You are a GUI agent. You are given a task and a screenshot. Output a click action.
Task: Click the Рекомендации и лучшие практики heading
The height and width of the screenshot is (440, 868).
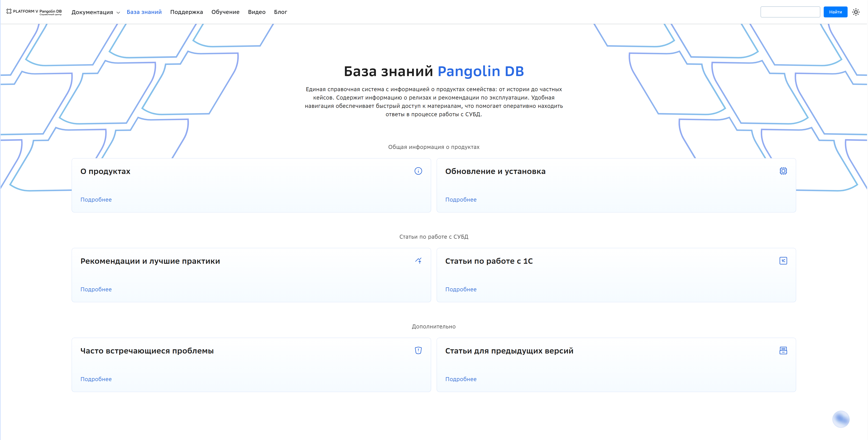(x=150, y=261)
